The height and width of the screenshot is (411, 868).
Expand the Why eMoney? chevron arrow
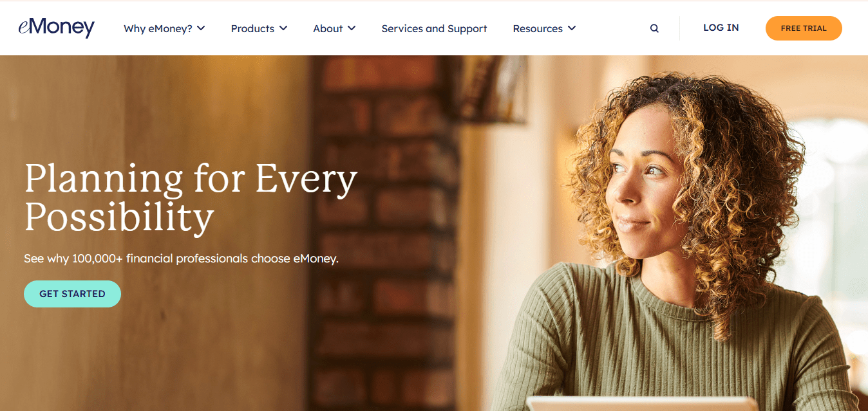201,28
